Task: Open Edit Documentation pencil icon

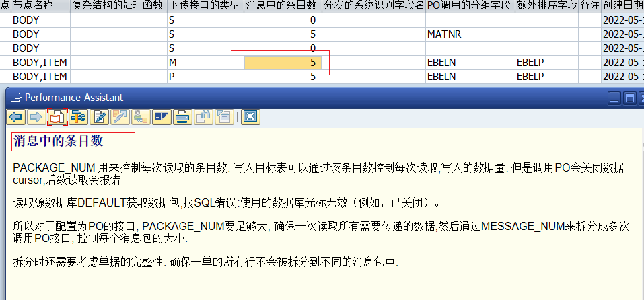Action: coord(99,117)
